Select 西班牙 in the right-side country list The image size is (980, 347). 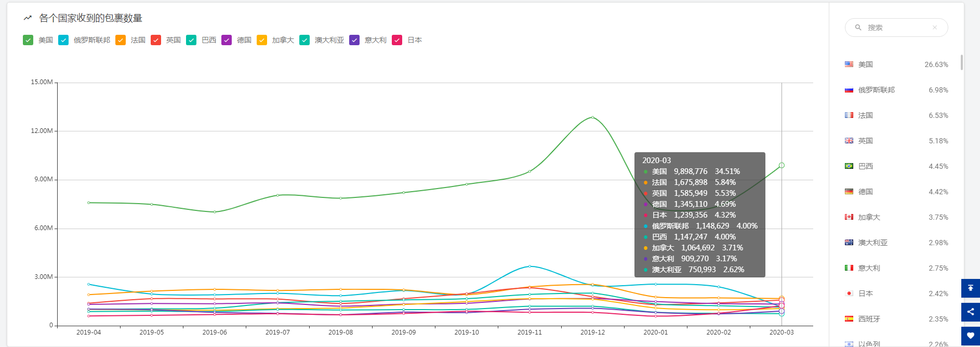(869, 319)
